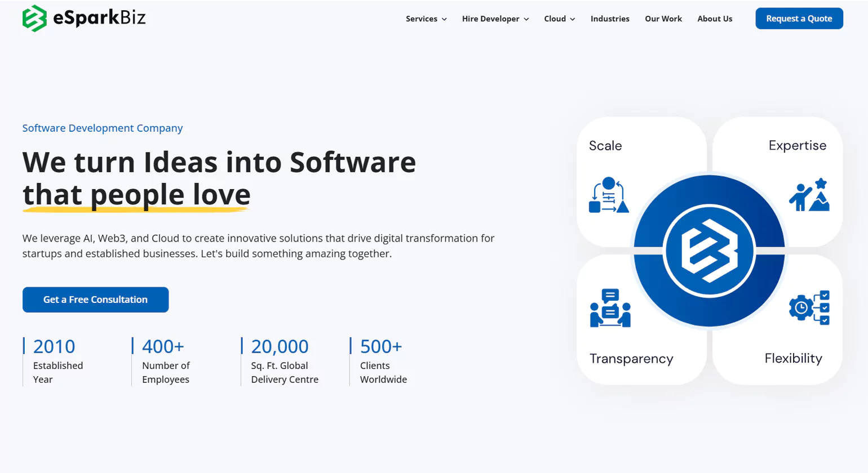Viewport: 868px width, 473px height.
Task: Expand the Services dropdown menu
Action: 426,19
